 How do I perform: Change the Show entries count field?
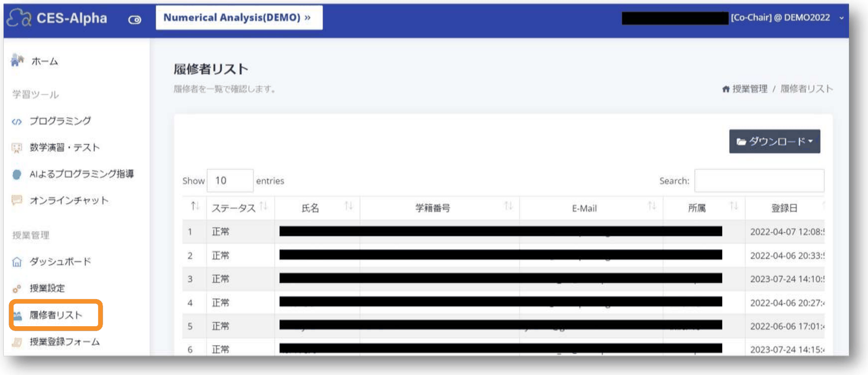click(x=230, y=180)
